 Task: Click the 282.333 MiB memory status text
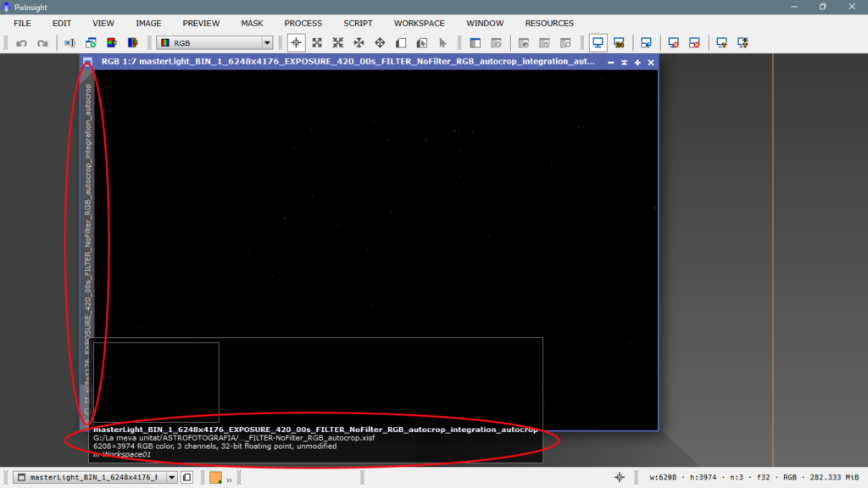point(834,477)
